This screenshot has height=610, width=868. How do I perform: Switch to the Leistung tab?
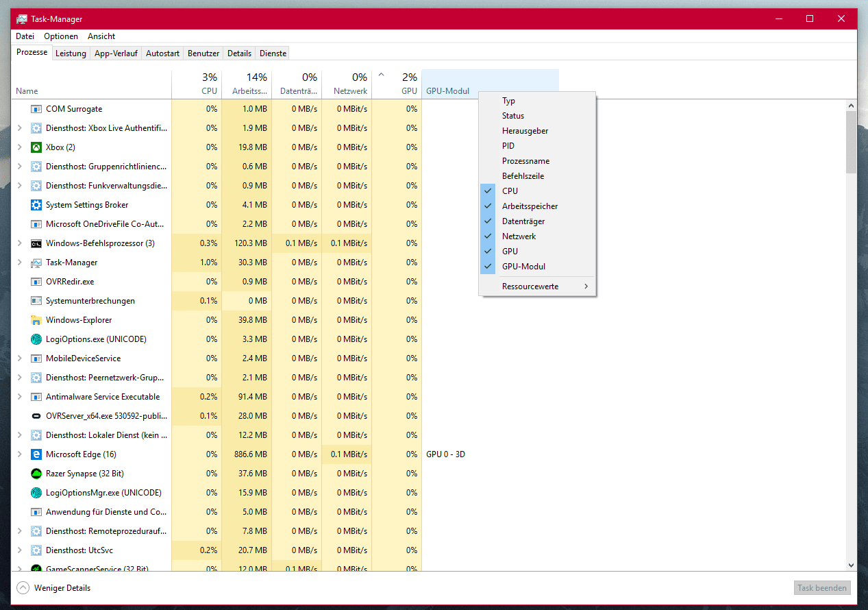(x=71, y=53)
